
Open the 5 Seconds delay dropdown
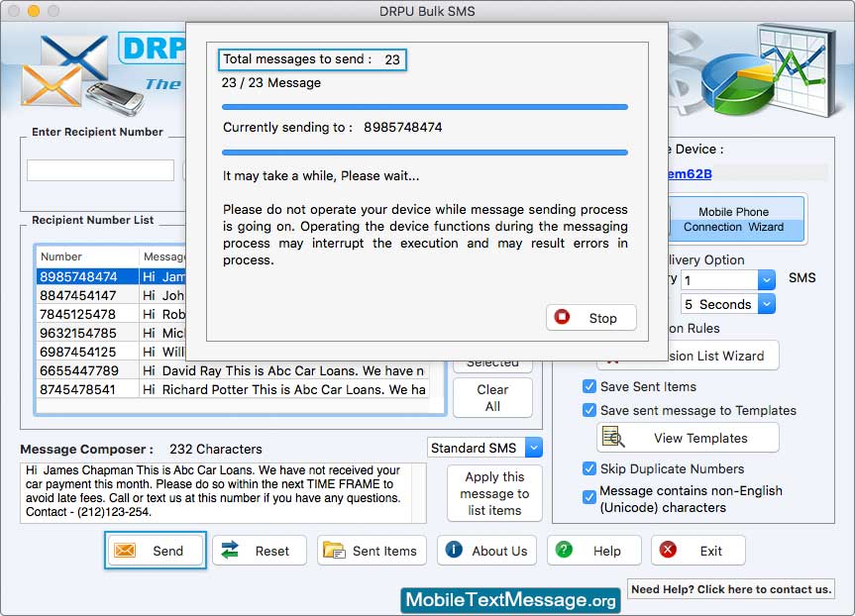(766, 304)
